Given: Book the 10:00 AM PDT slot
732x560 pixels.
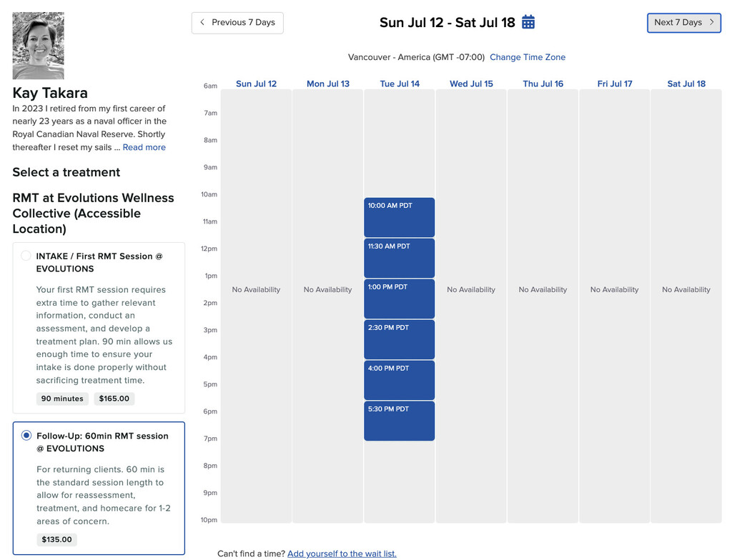Looking at the screenshot, I should (399, 217).
